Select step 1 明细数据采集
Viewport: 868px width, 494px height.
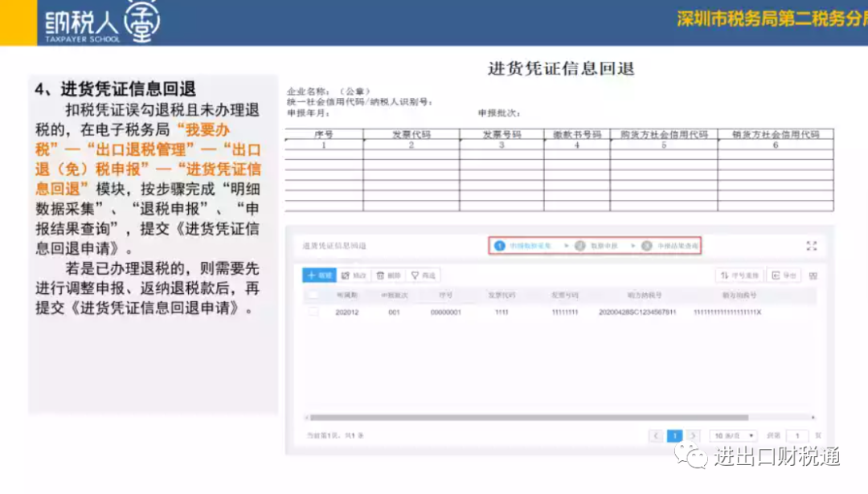click(x=523, y=246)
